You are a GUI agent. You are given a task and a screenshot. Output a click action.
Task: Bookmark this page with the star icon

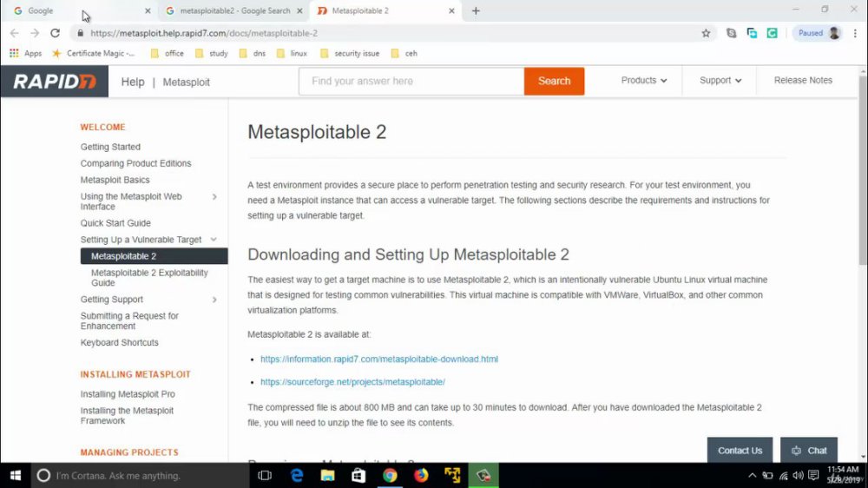[706, 33]
